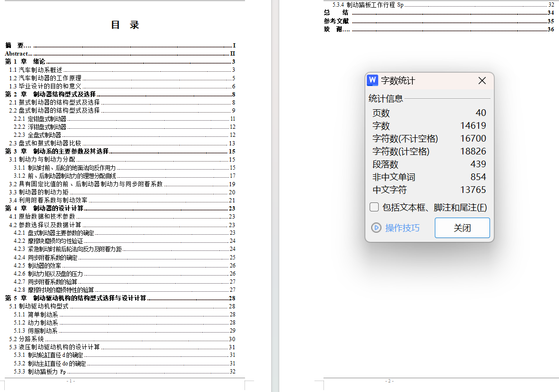This screenshot has width=559, height=392.
Task: Open entry 2.1 鼓式制动器的结构型式及选择
Action: pyautogui.click(x=122, y=103)
